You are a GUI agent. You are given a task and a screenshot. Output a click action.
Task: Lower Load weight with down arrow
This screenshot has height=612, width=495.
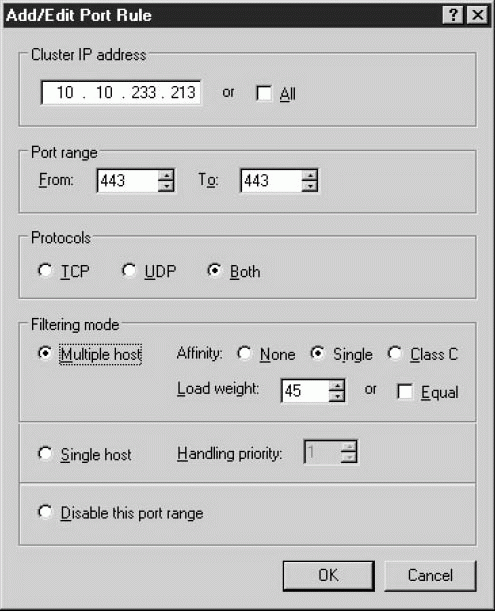(x=337, y=396)
